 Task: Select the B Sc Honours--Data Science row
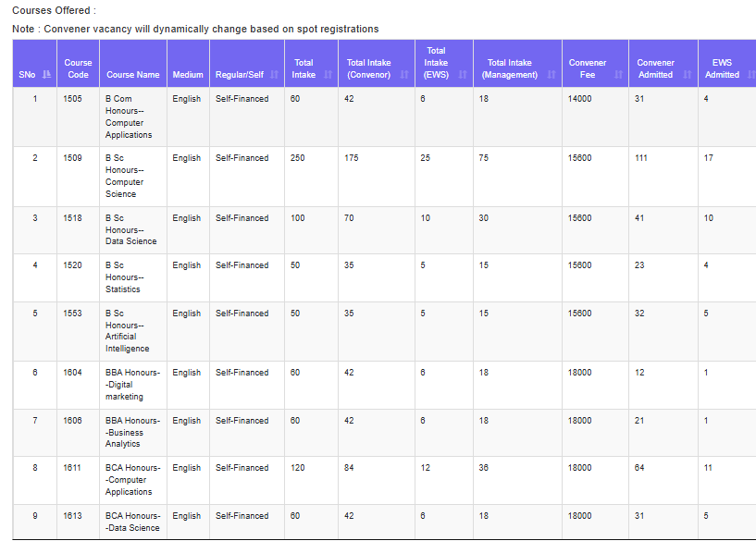[x=384, y=230]
